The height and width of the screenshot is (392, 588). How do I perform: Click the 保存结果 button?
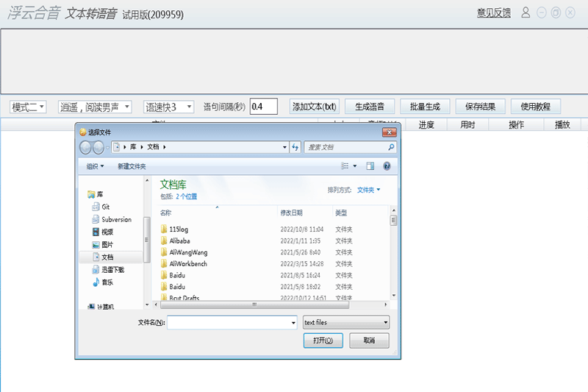point(481,107)
